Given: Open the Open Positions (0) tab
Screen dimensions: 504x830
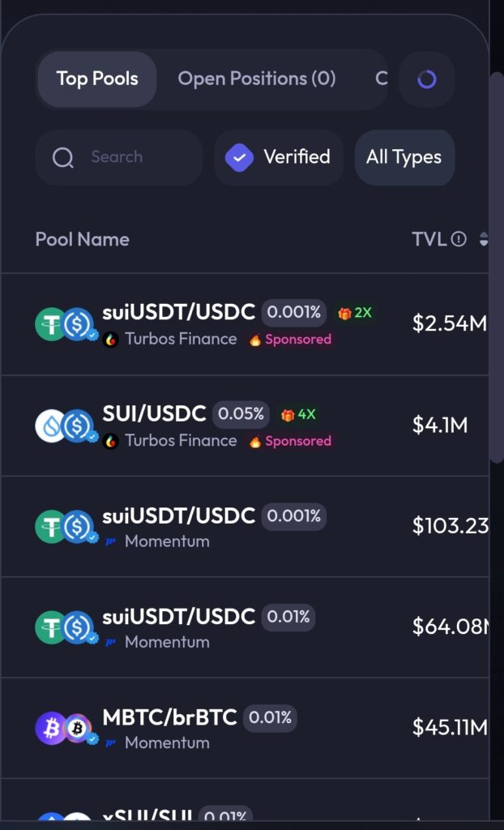Looking at the screenshot, I should pyautogui.click(x=256, y=79).
